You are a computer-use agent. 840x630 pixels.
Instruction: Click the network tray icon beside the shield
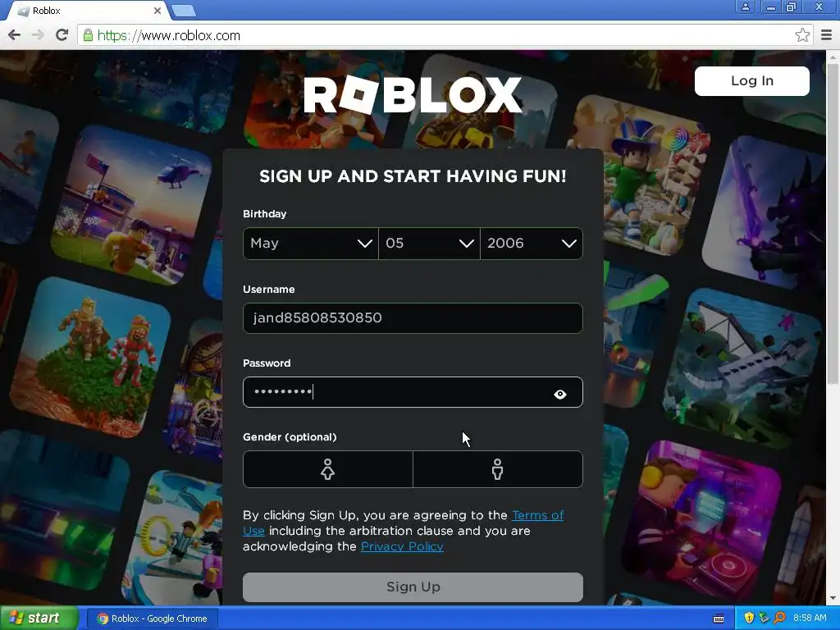point(764,619)
